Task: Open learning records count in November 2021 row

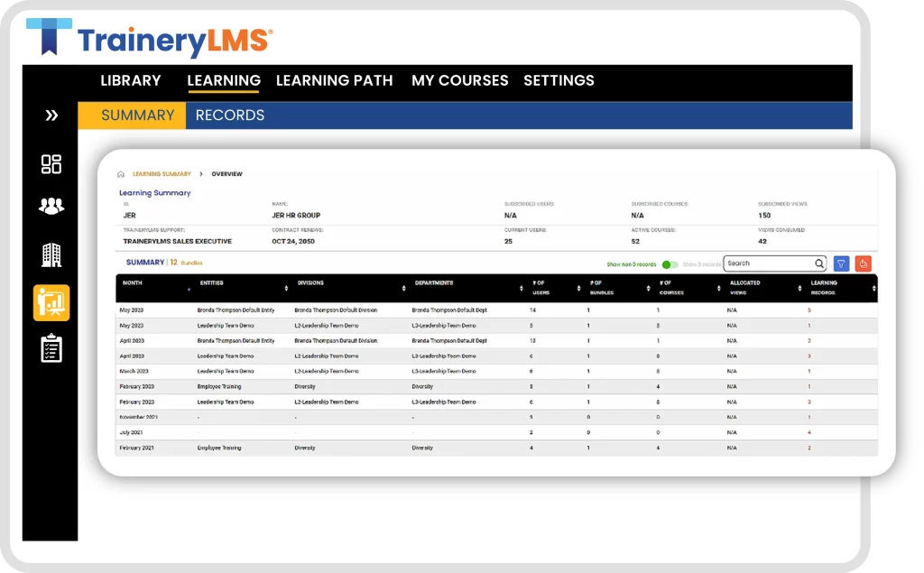Action: click(809, 418)
